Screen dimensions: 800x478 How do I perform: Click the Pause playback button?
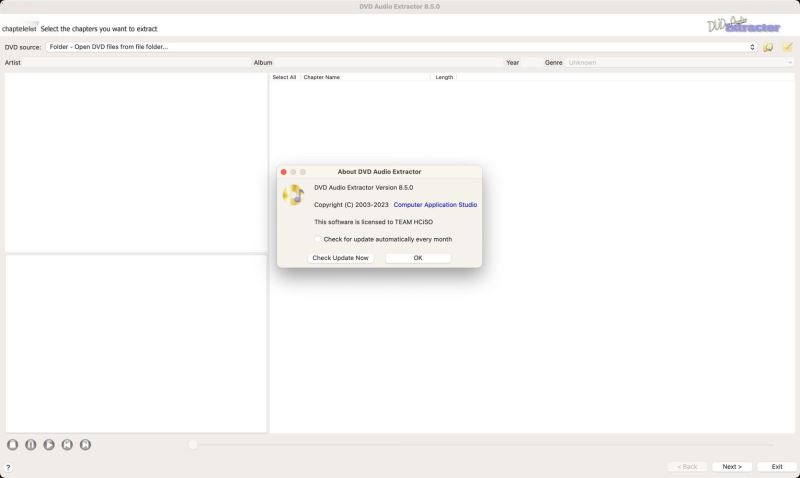pyautogui.click(x=31, y=444)
